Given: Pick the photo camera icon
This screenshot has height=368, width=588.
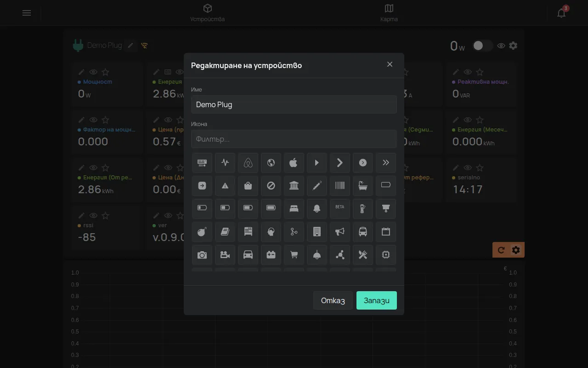Looking at the screenshot, I should click(202, 254).
